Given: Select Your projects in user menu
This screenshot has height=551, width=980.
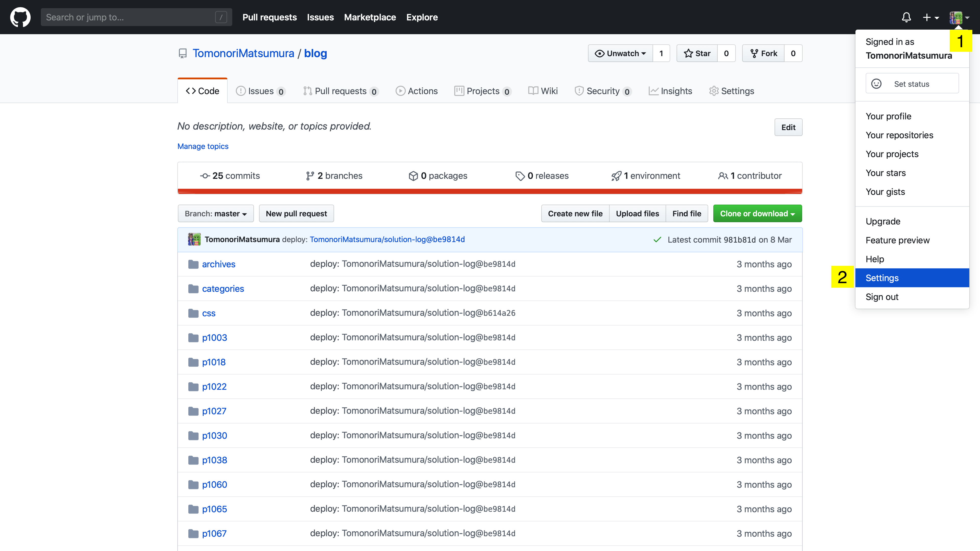Looking at the screenshot, I should click(912, 154).
